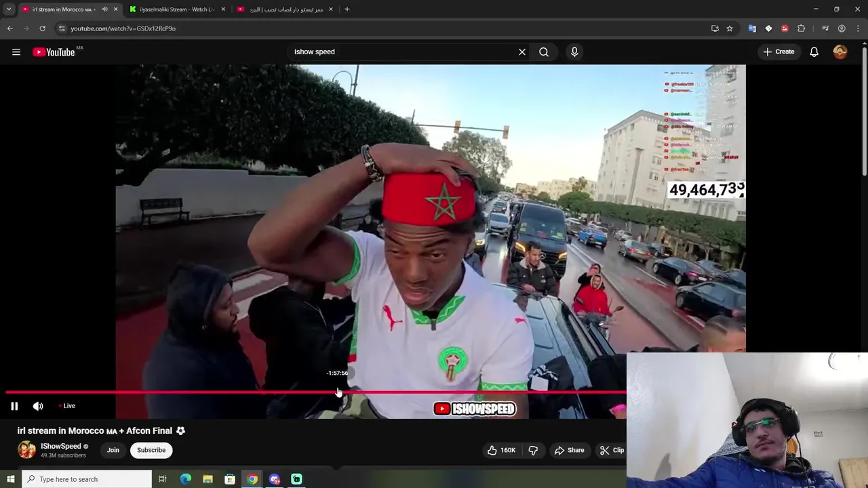Click the Chrome taskbar icon
The image size is (868, 488).
[252, 479]
